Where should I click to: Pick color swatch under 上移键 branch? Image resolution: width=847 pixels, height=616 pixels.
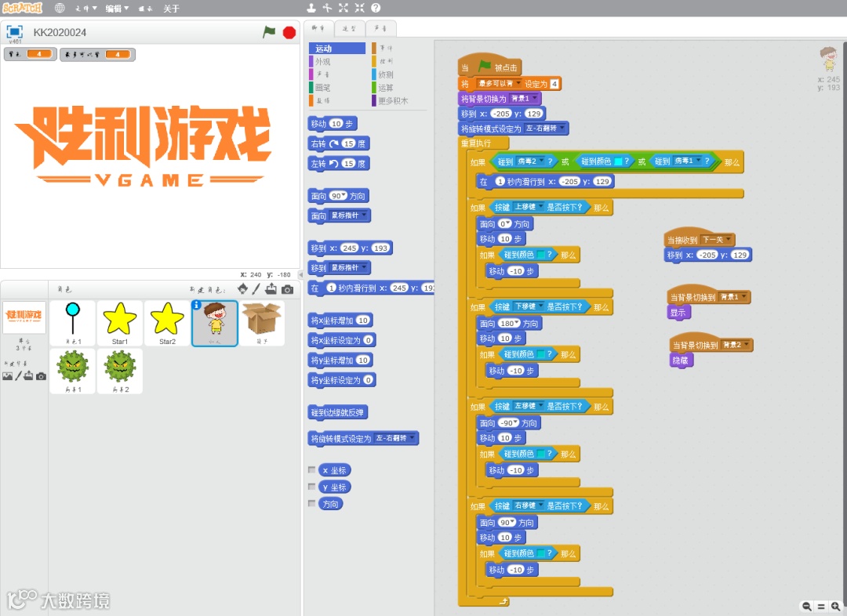point(540,255)
